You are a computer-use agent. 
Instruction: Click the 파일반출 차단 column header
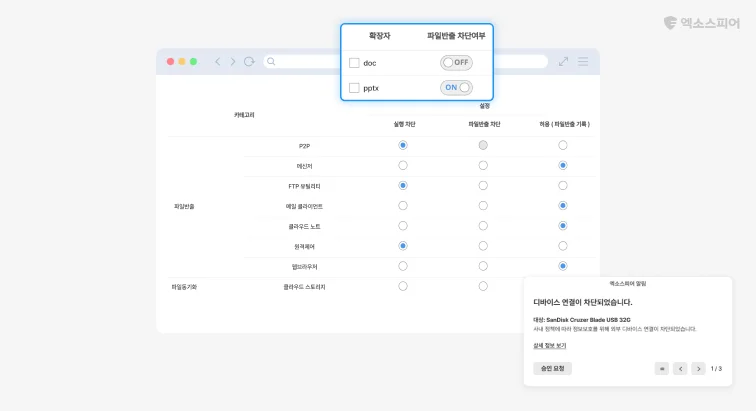coord(484,124)
